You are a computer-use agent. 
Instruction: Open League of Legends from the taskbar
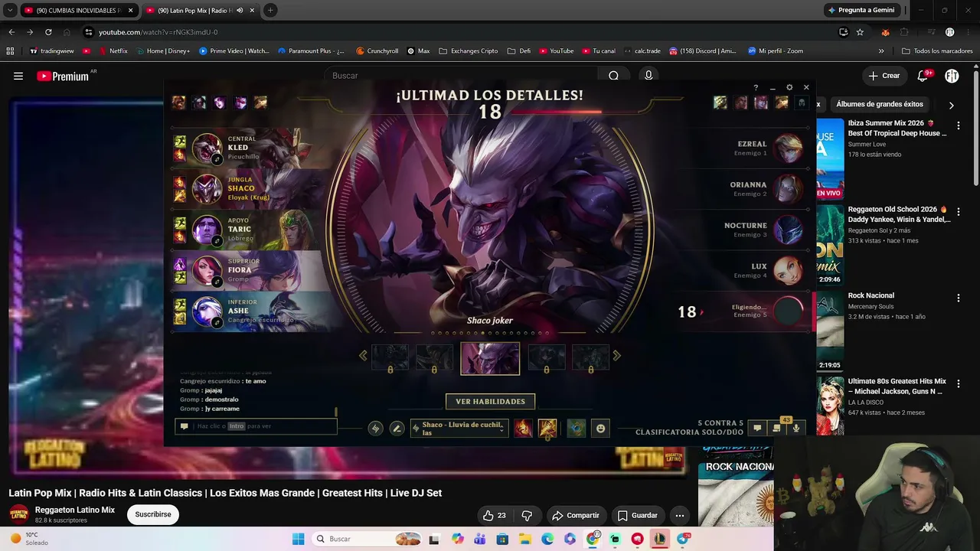659,539
